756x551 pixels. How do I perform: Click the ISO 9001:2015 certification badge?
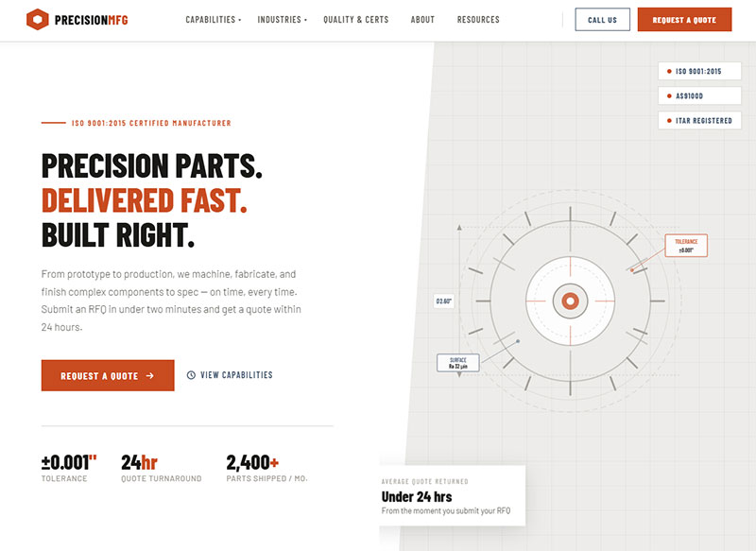pyautogui.click(x=698, y=72)
